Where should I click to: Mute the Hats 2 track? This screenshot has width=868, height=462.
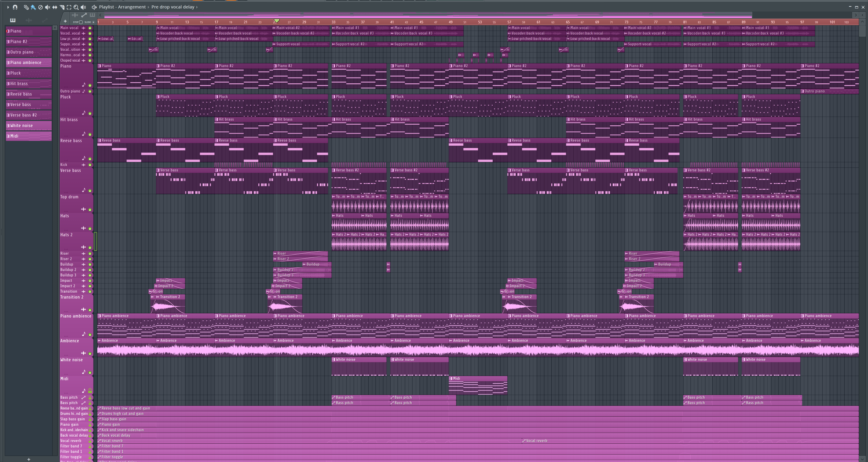pyautogui.click(x=90, y=248)
